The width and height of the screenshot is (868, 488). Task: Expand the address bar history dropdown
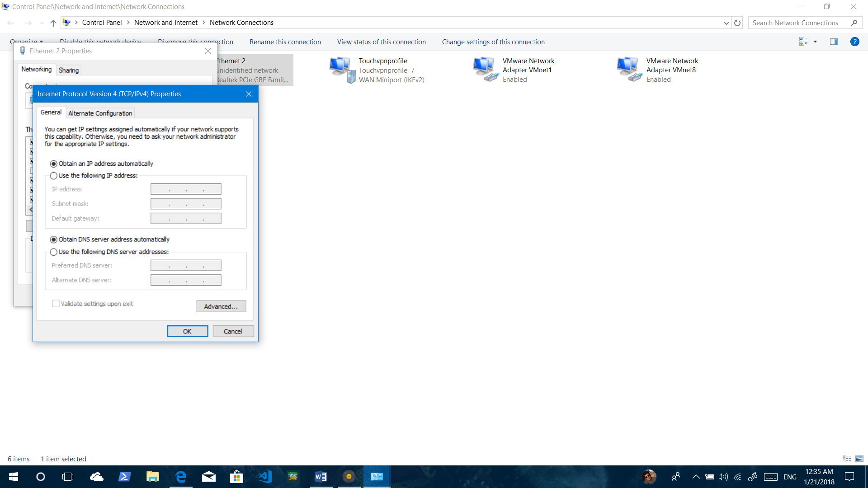[726, 23]
